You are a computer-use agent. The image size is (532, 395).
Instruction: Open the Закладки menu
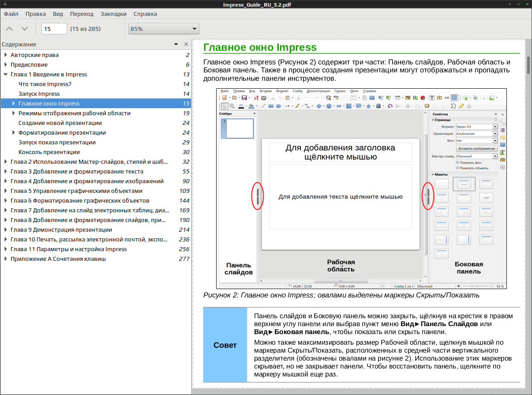pos(113,14)
